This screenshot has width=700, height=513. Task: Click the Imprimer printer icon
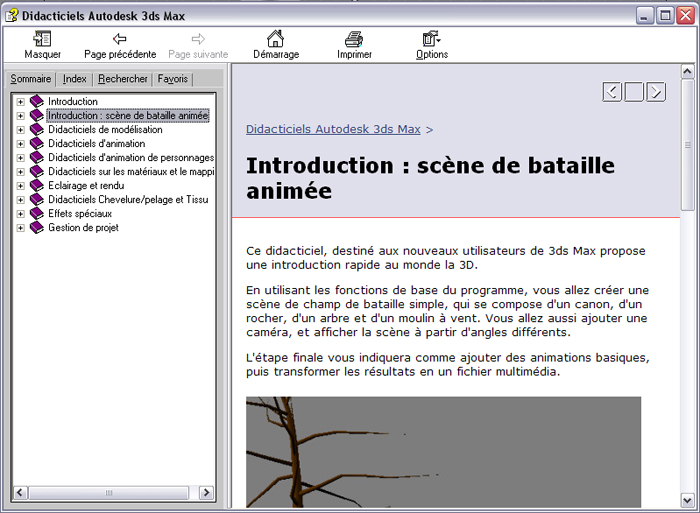pyautogui.click(x=354, y=39)
